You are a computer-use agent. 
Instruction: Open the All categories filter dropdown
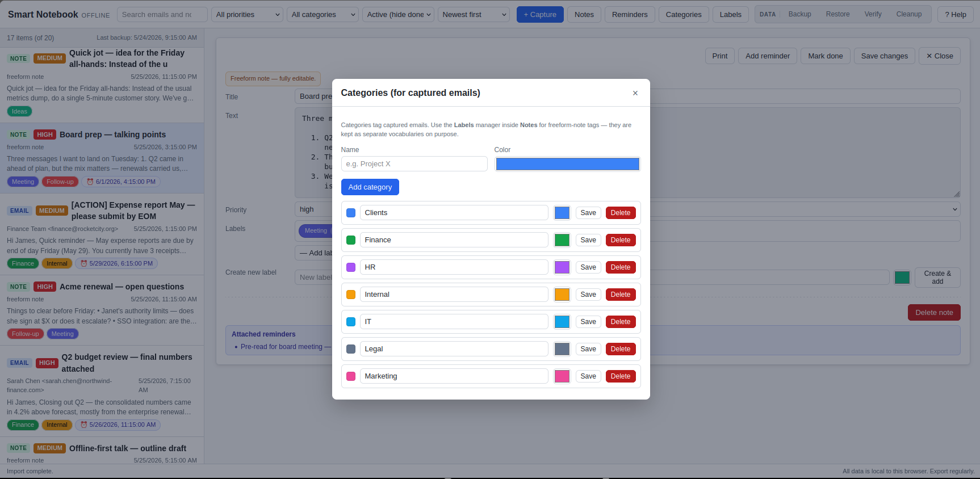coord(323,15)
